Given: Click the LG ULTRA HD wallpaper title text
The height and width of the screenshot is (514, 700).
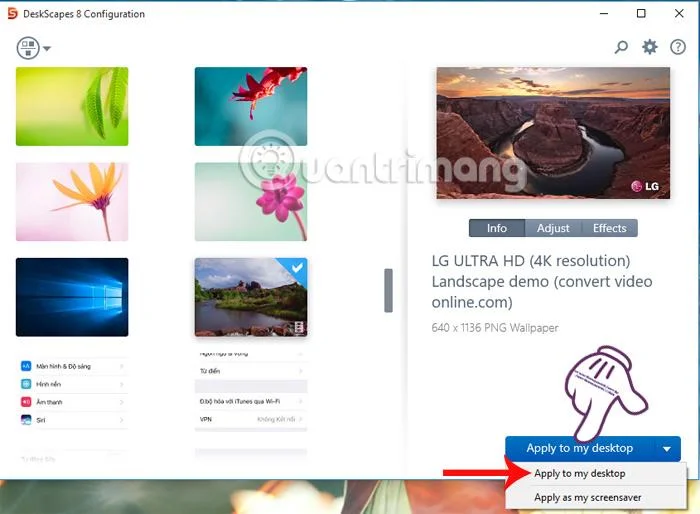Looking at the screenshot, I should [542, 281].
